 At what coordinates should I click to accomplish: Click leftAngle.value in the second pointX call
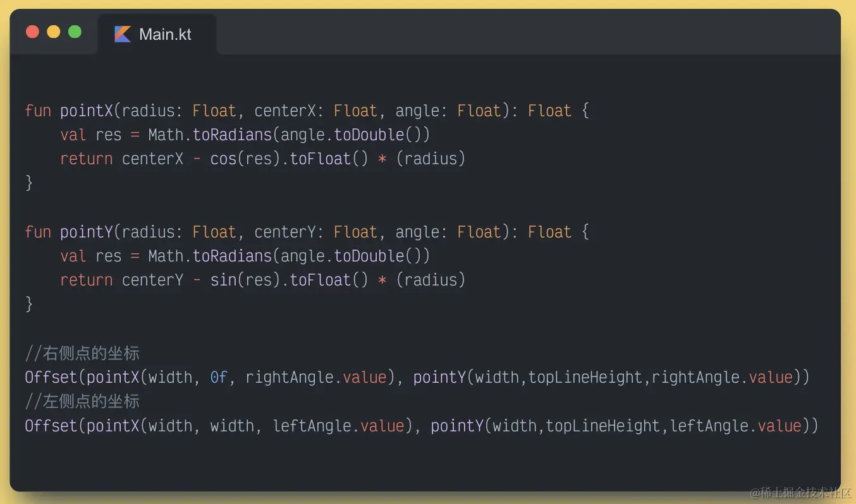coord(338,426)
